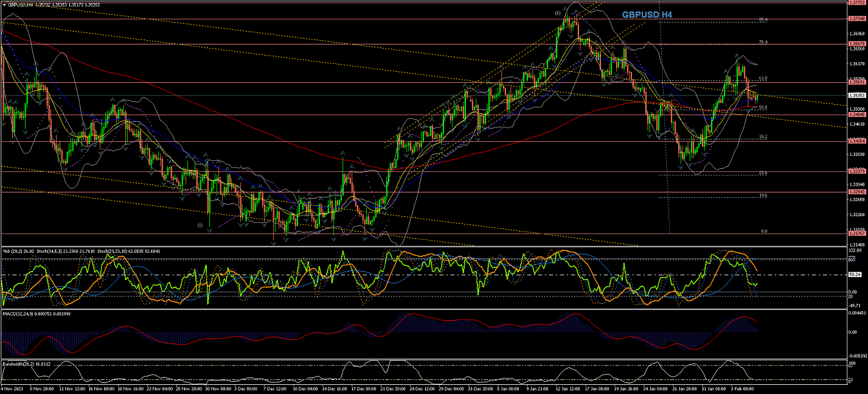Click the 0.004431 value on the MACD scale

pos(856,313)
